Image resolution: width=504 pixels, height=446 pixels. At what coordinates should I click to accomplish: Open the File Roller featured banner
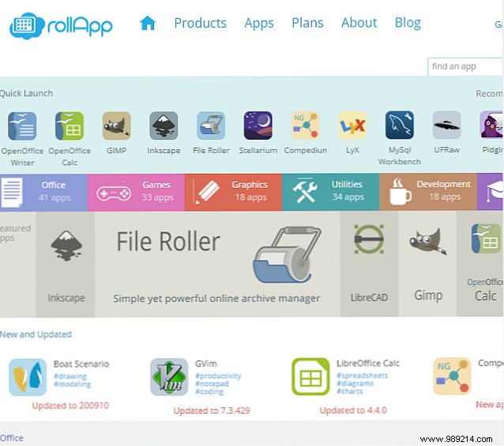(x=217, y=264)
